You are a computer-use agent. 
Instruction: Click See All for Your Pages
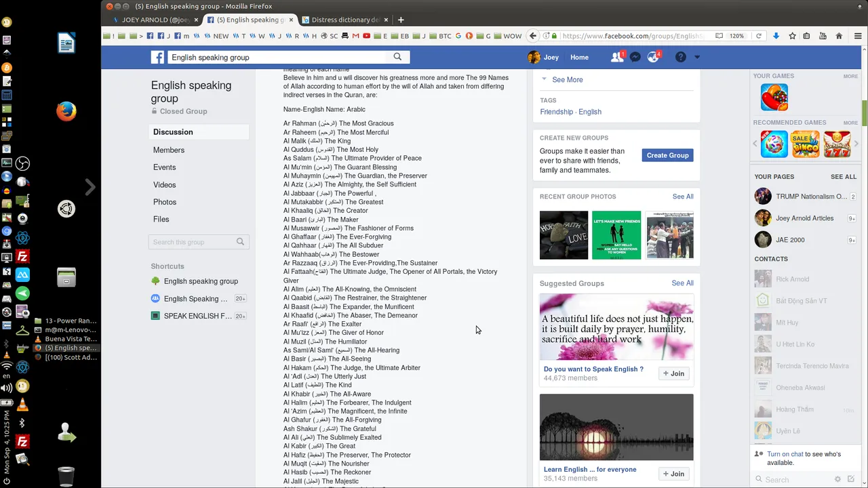pyautogui.click(x=844, y=177)
